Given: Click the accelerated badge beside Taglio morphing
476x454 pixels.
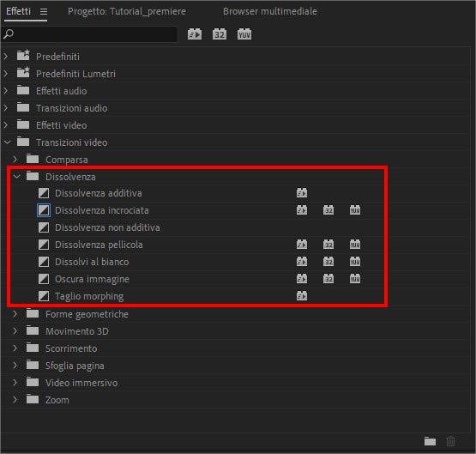Looking at the screenshot, I should (302, 296).
